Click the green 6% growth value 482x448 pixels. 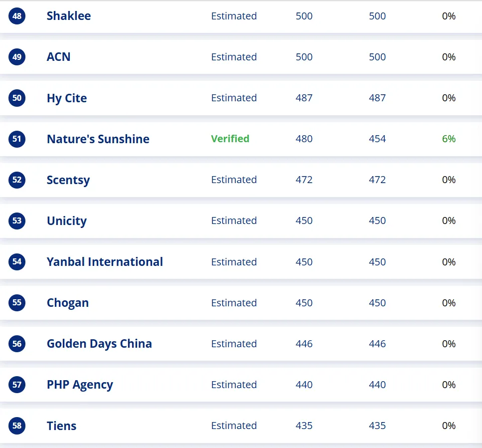(449, 139)
